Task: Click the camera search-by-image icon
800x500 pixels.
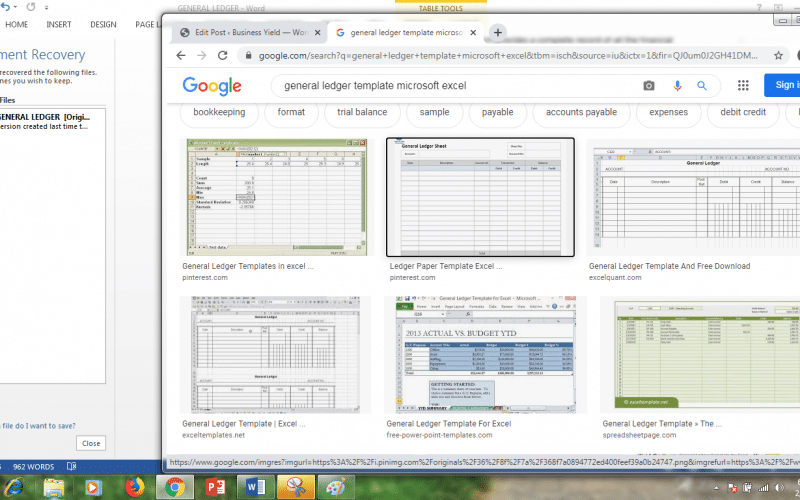Action: tap(649, 86)
